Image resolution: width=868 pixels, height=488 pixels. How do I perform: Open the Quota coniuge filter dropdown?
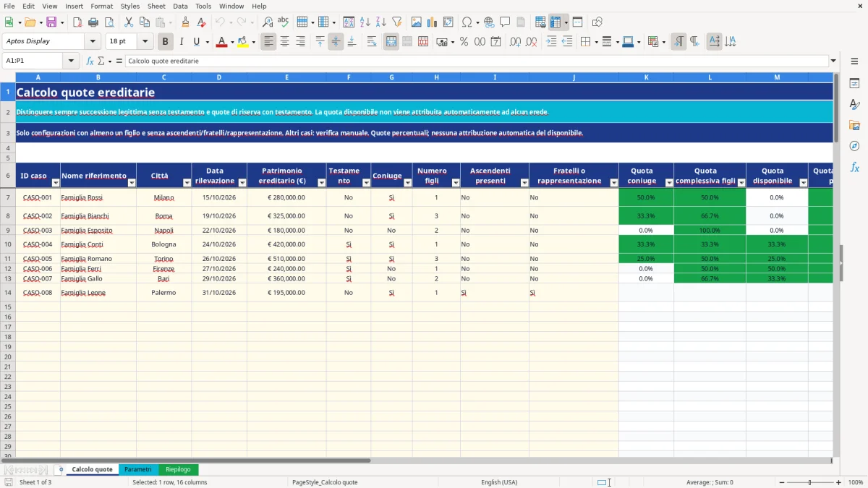(669, 183)
